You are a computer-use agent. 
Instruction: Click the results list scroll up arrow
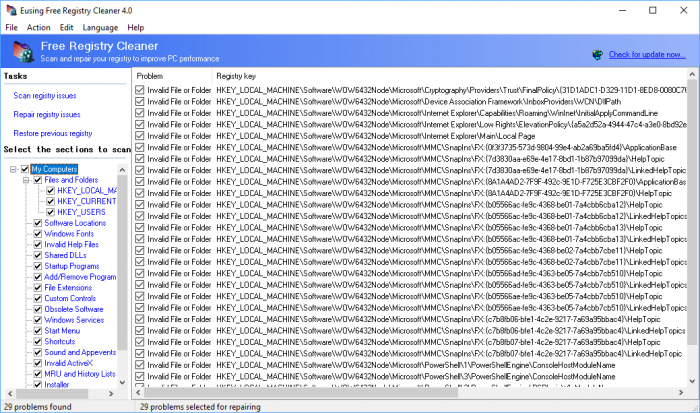click(692, 75)
